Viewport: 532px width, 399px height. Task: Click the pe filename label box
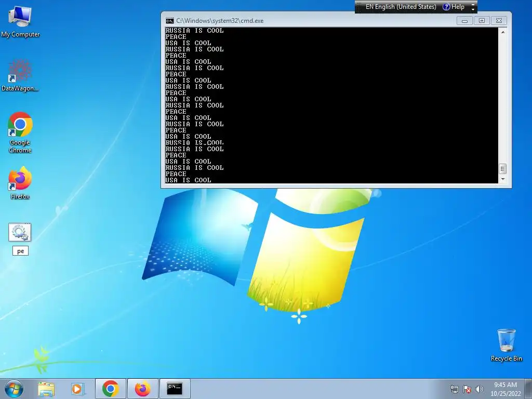click(20, 251)
